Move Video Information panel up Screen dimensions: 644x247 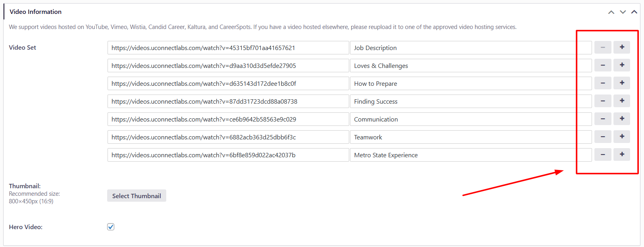pos(611,12)
